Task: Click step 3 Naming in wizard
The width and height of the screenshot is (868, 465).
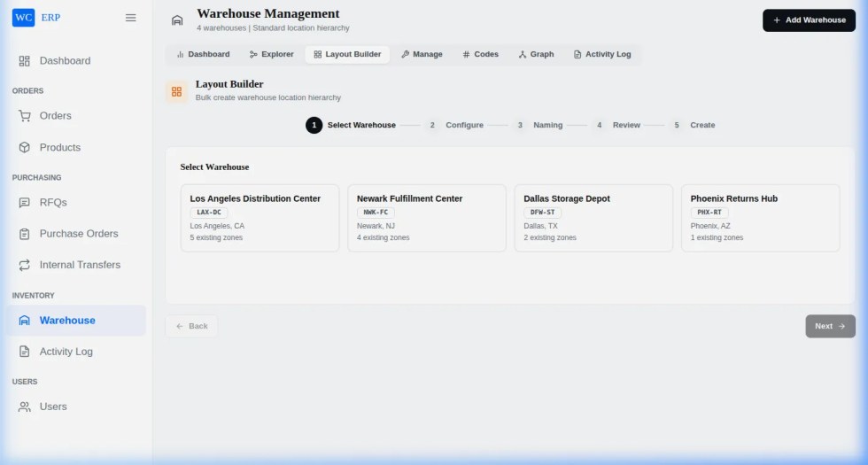Action: pyautogui.click(x=539, y=125)
